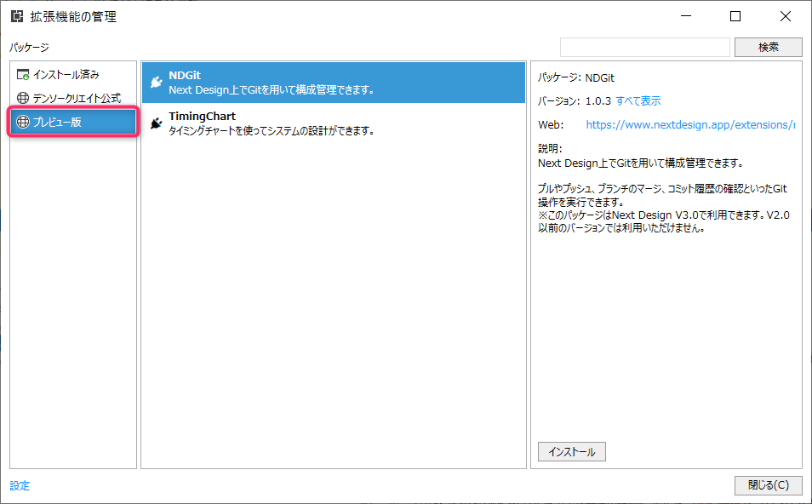
Task: Click the globe icon beside デンソークリエイト公式
Action: (x=23, y=98)
